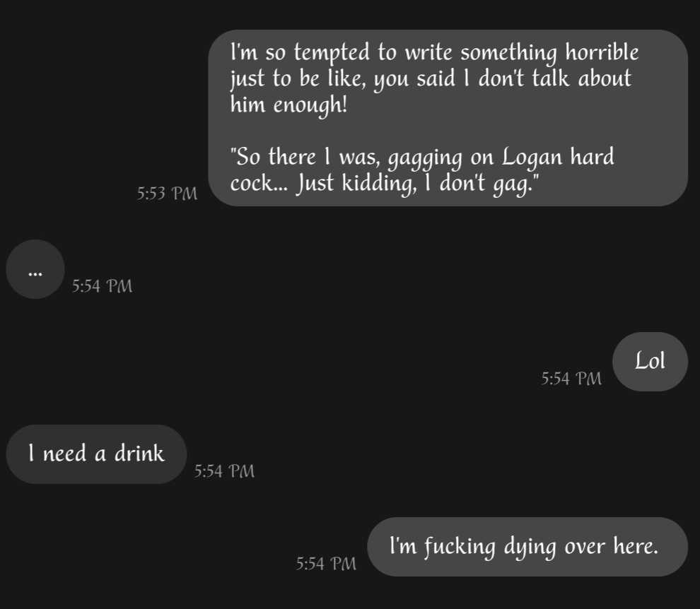Click the phrase "him enough!" in the first message
The height and width of the screenshot is (609, 700).
288,105
